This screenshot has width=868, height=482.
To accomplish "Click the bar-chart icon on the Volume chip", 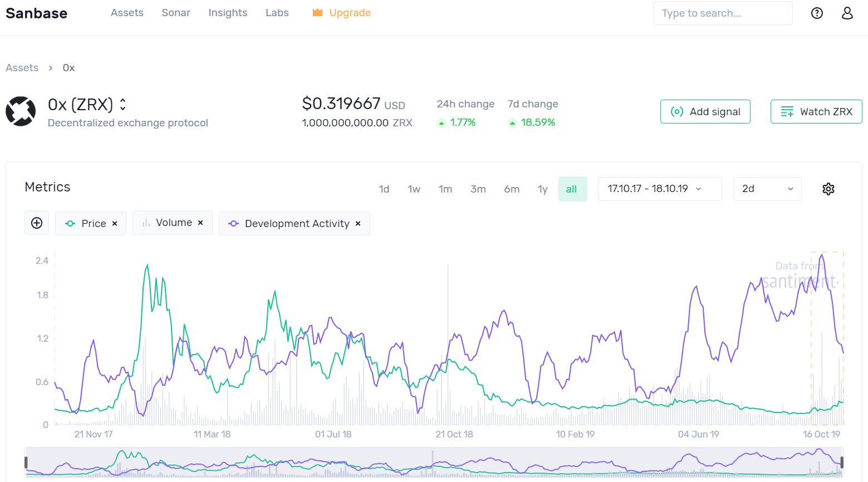I will pyautogui.click(x=145, y=223).
